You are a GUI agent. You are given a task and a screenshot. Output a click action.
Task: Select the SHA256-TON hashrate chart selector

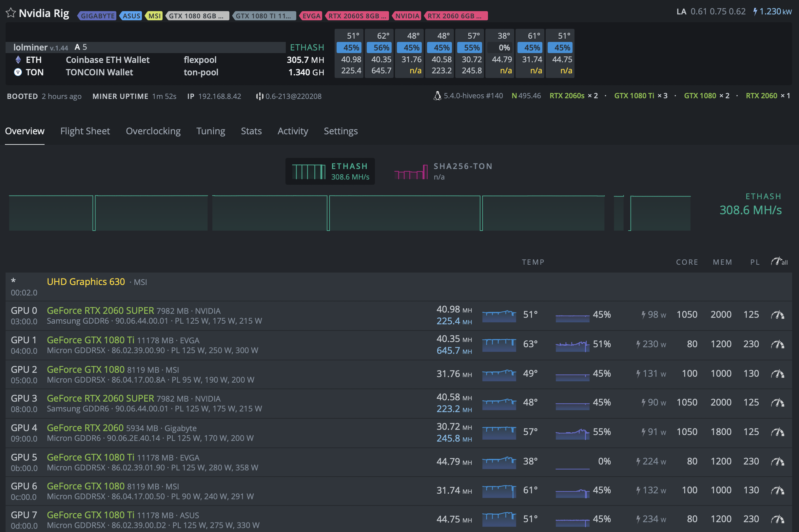pyautogui.click(x=443, y=171)
